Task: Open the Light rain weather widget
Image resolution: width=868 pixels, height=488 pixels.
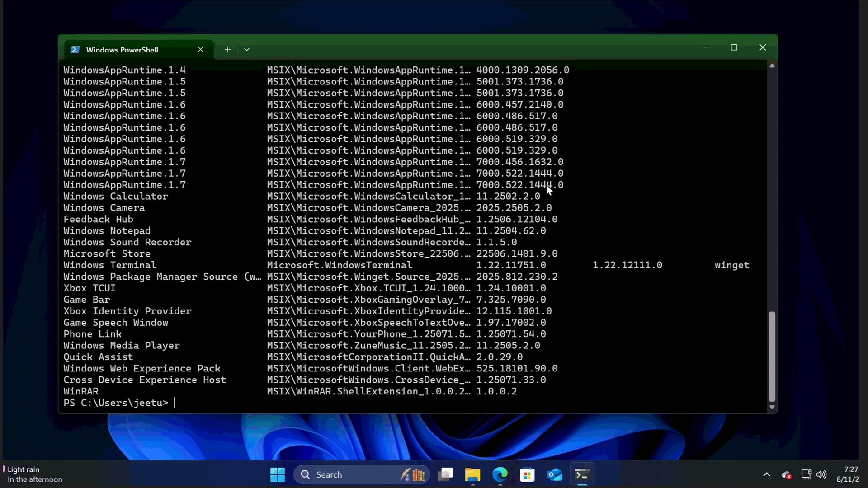Action: [x=32, y=474]
